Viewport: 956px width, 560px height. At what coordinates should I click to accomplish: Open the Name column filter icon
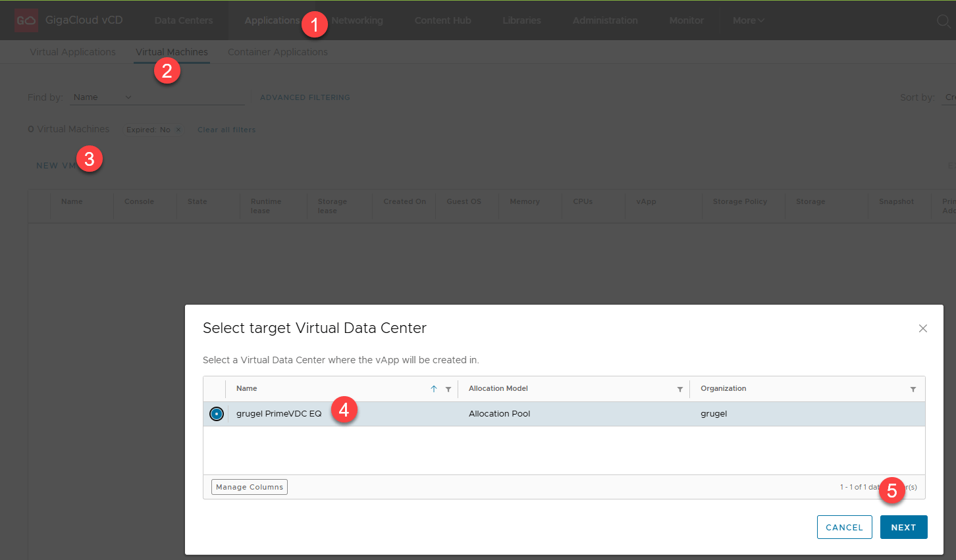[x=448, y=390]
